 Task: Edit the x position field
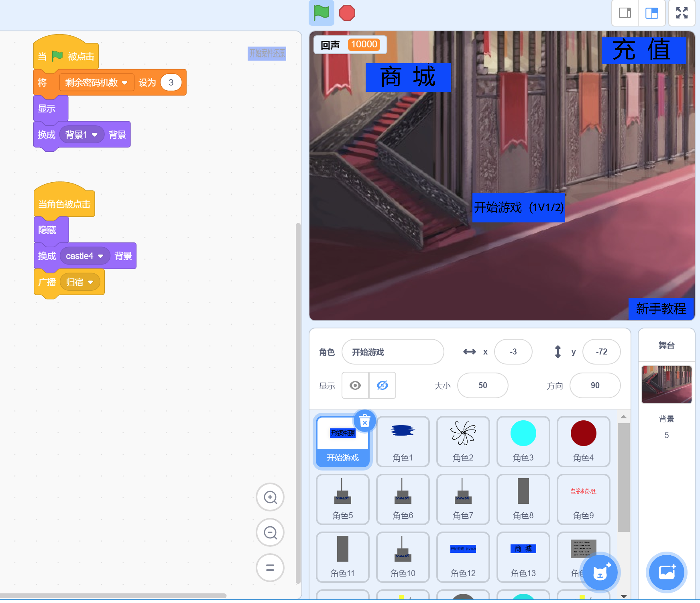[x=513, y=352]
